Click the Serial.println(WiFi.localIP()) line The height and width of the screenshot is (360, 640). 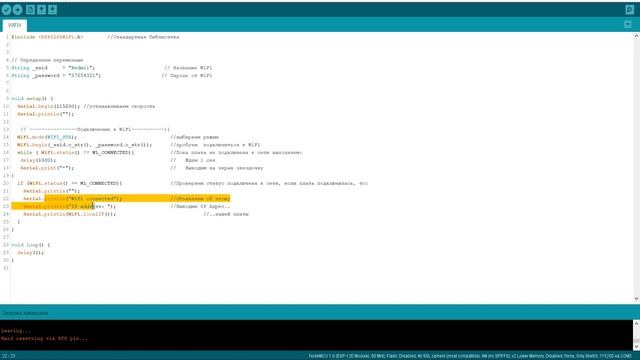(x=136, y=214)
